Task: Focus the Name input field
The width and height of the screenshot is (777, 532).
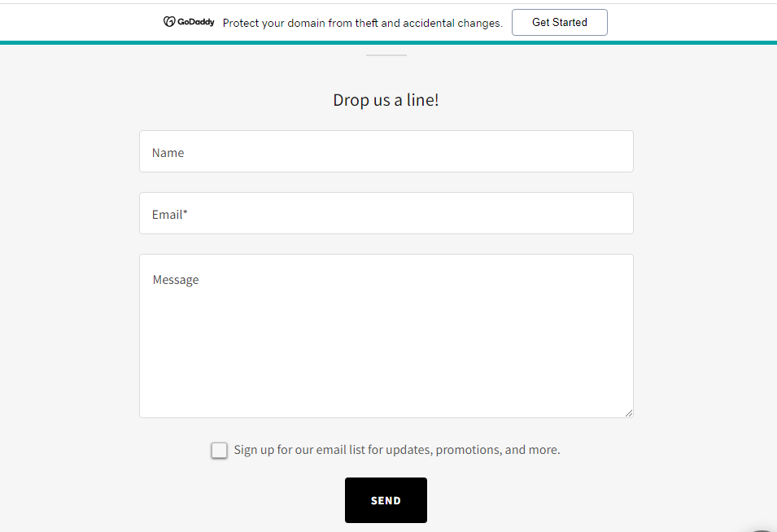Action: pos(386,151)
